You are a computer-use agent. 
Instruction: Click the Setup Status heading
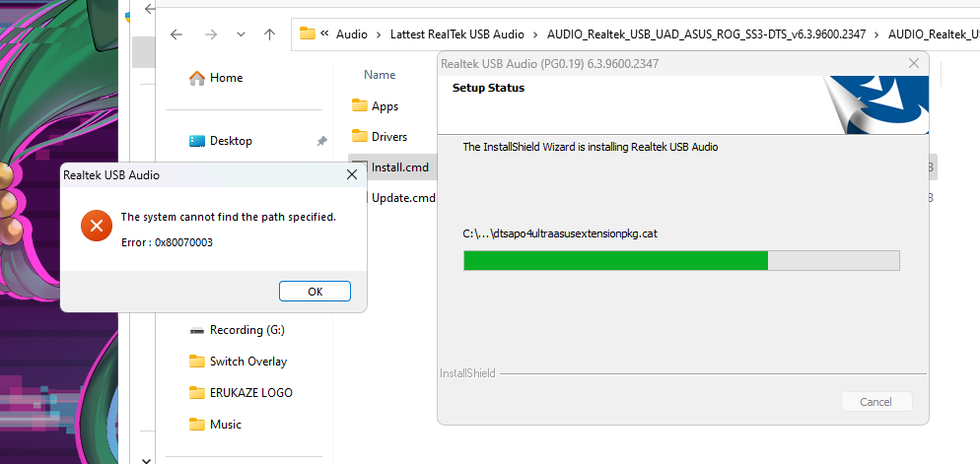pos(488,88)
